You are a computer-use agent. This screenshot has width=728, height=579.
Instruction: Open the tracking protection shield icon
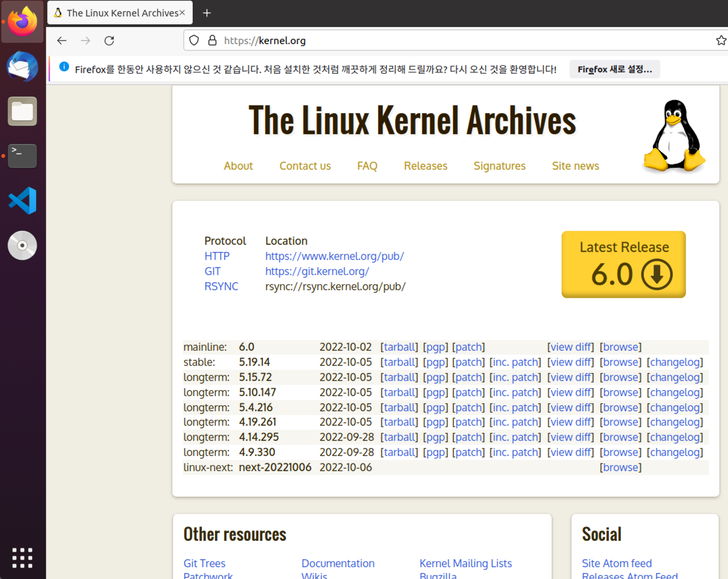pos(194,40)
